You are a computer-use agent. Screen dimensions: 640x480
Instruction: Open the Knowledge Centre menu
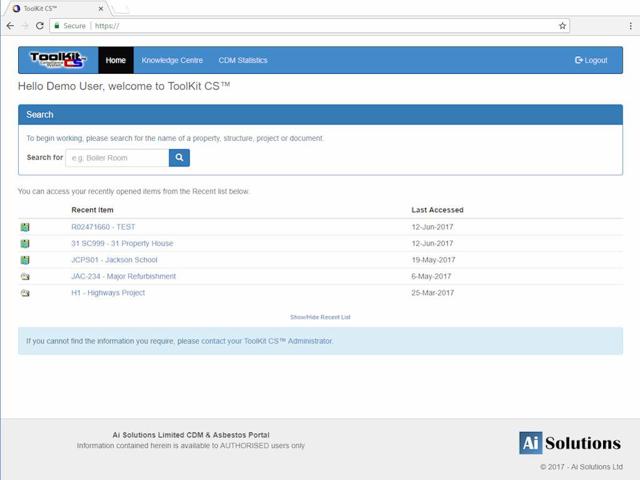tap(172, 60)
